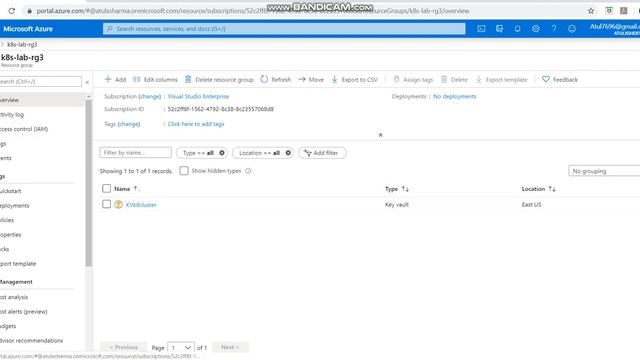Bookmark this page with the star icon
The image size is (640, 360).
point(591,11)
